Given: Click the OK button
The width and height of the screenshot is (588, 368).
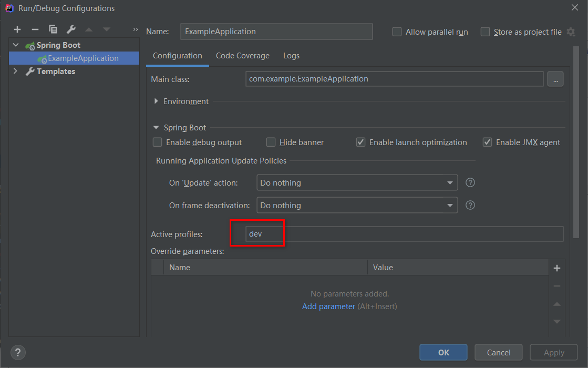Looking at the screenshot, I should 443,352.
